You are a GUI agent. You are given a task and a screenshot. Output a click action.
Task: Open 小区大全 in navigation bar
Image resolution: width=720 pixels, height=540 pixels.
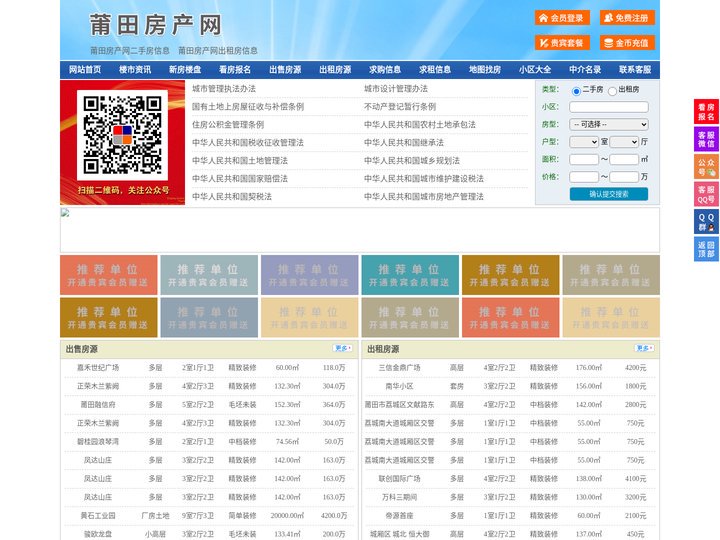[x=535, y=70]
